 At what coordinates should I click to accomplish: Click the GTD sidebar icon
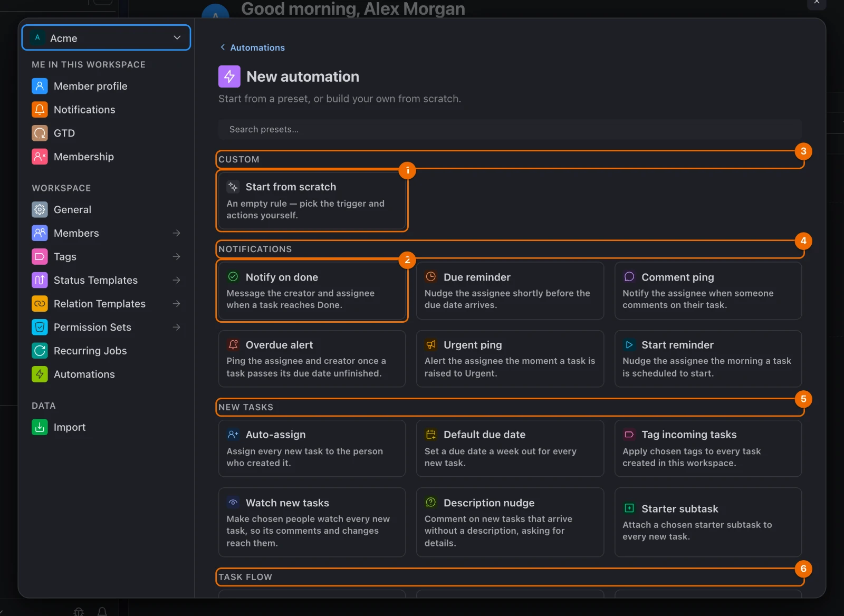point(40,133)
